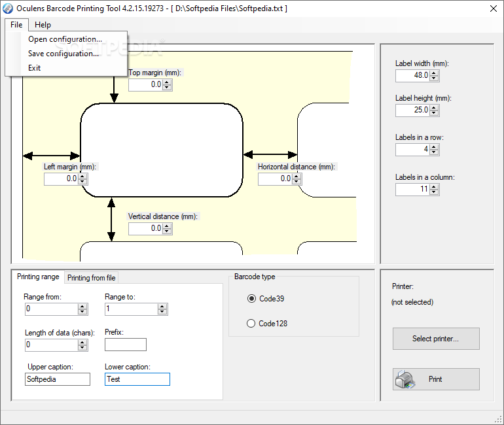Decrease the Range to value
The height and width of the screenshot is (425, 504).
[x=162, y=312]
